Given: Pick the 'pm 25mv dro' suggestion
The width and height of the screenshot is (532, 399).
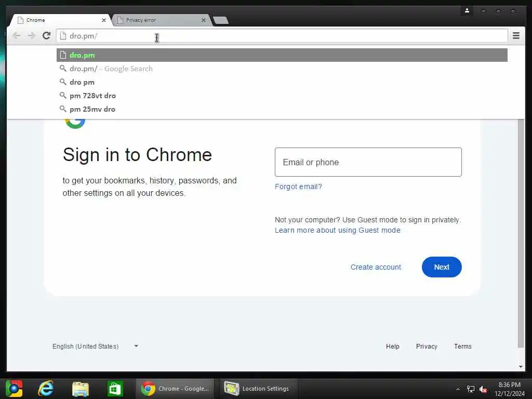Looking at the screenshot, I should click(282, 109).
